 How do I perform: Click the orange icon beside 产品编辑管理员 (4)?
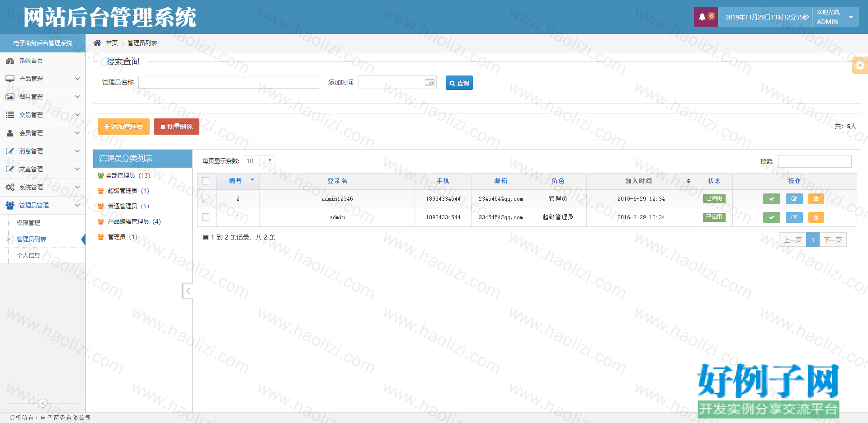coord(101,221)
